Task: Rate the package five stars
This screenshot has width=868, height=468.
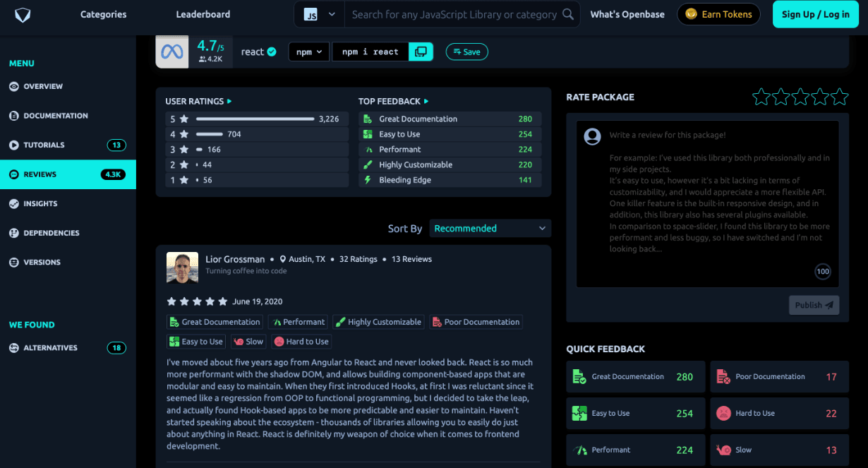Action: (x=839, y=97)
